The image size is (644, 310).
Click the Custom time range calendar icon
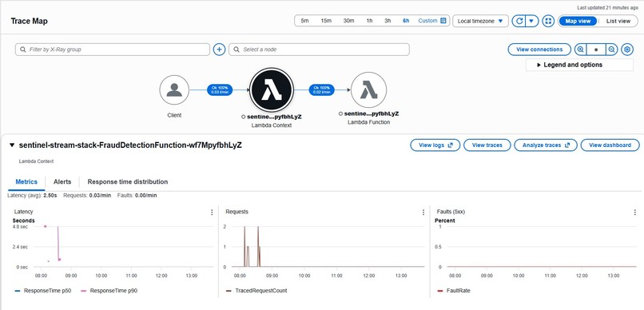click(x=443, y=21)
